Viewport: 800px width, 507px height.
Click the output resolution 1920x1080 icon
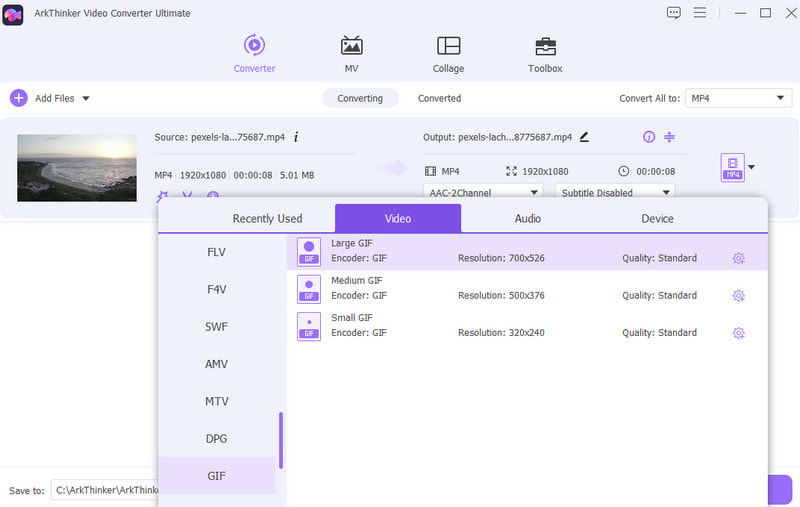[511, 171]
